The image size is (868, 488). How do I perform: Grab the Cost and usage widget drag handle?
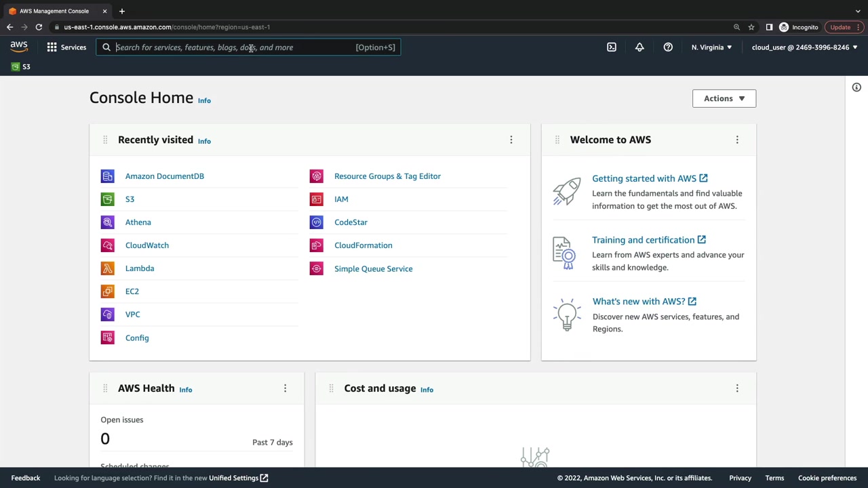[x=331, y=388]
